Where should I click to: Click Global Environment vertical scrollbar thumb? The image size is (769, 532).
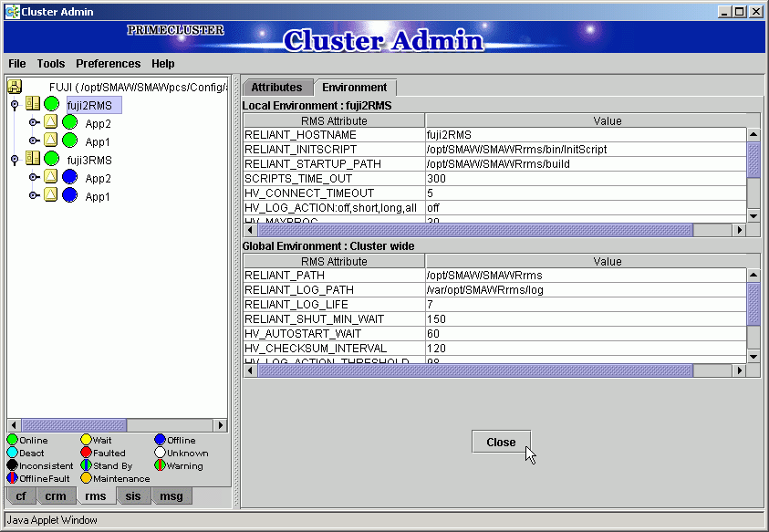click(753, 303)
